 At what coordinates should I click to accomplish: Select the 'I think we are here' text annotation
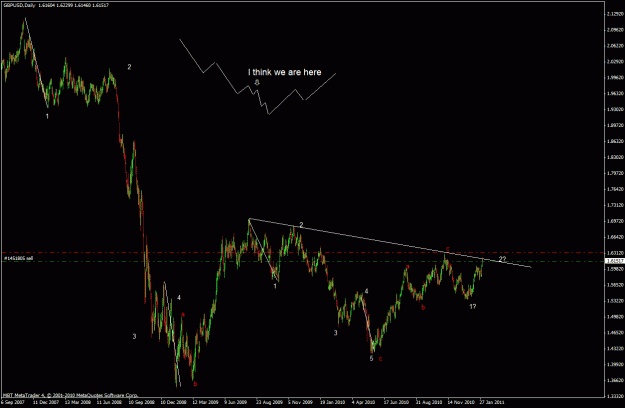(x=284, y=72)
